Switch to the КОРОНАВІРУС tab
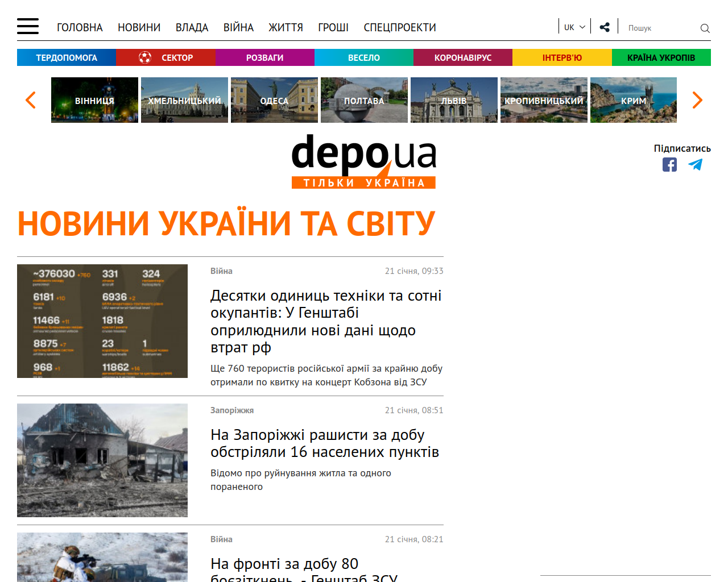This screenshot has height=582, width=728. point(463,57)
